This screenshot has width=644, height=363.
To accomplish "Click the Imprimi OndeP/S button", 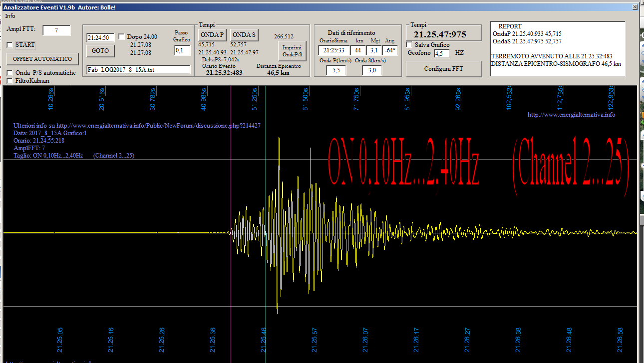I will tap(292, 51).
